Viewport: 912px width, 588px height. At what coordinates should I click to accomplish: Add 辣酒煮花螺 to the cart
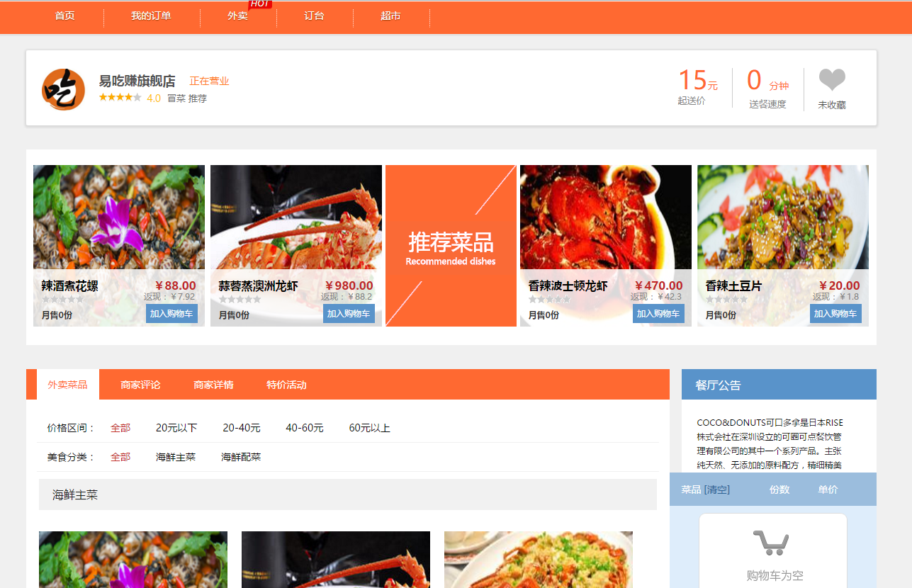tap(171, 314)
